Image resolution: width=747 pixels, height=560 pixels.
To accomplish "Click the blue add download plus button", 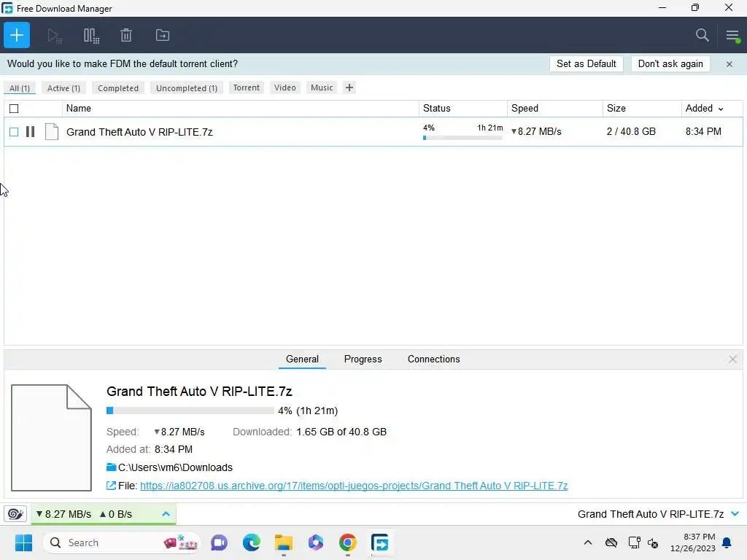I will 17,35.
